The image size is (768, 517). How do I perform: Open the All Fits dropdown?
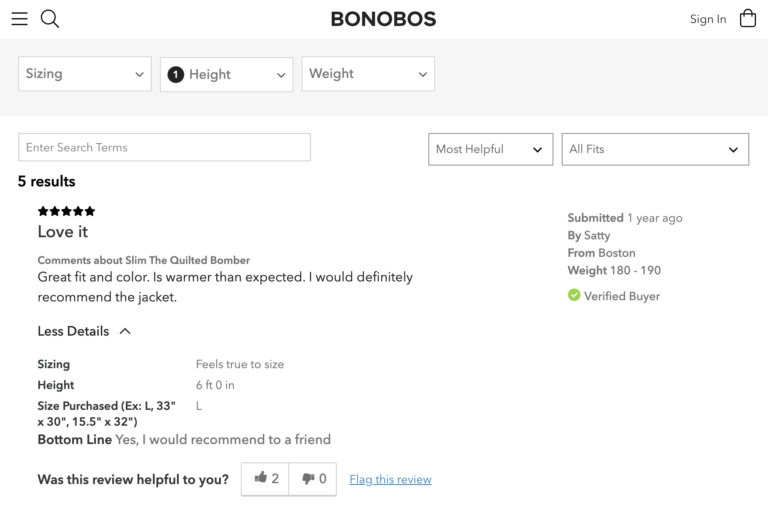[654, 149]
